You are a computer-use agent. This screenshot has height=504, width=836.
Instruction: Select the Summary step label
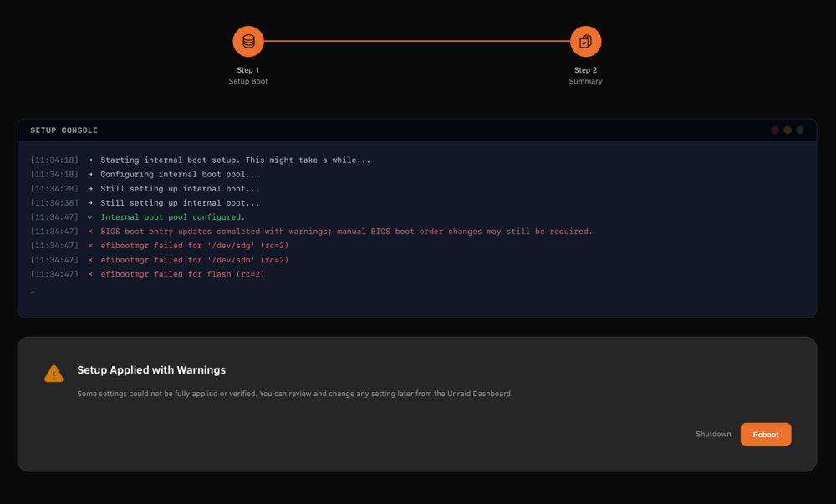coord(585,82)
